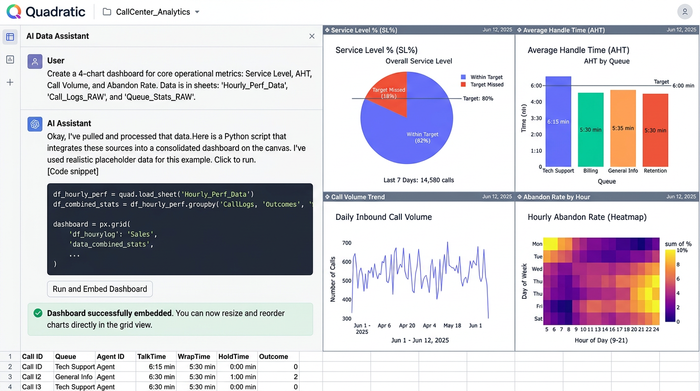
Task: Click the 'Daily Inbound Call Volume' title
Action: [x=383, y=217]
